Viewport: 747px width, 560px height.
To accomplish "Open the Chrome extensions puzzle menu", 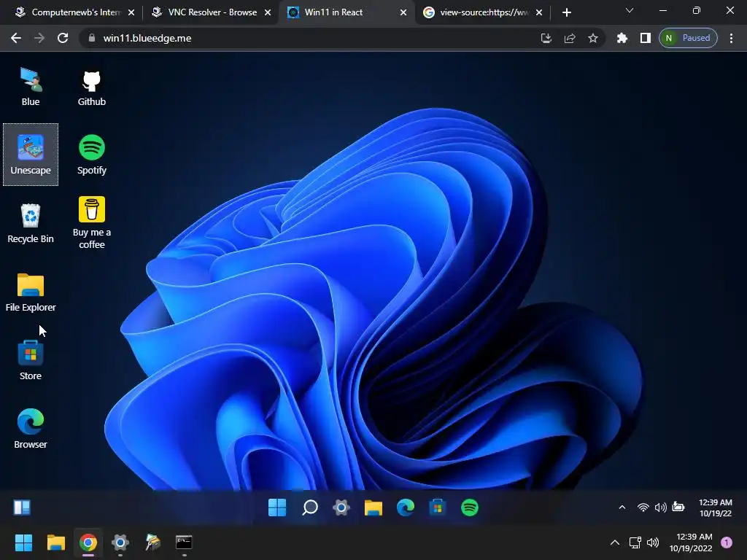I will coord(622,38).
